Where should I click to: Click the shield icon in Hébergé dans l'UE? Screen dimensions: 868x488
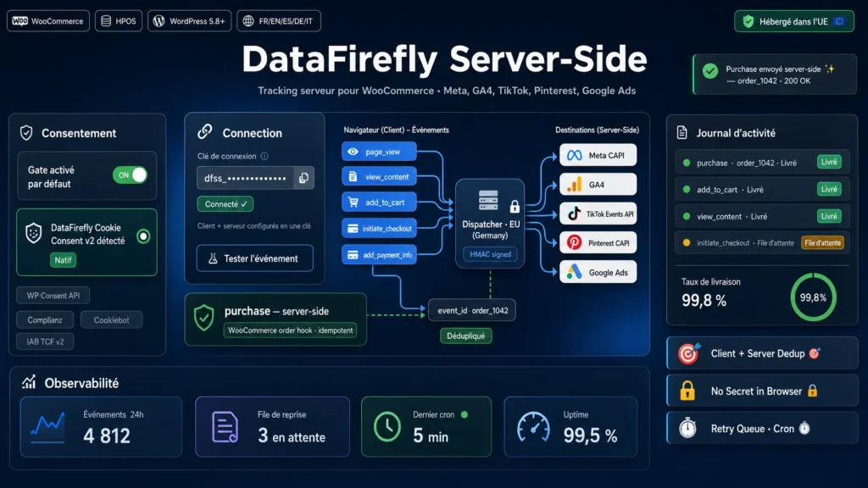click(x=748, y=21)
